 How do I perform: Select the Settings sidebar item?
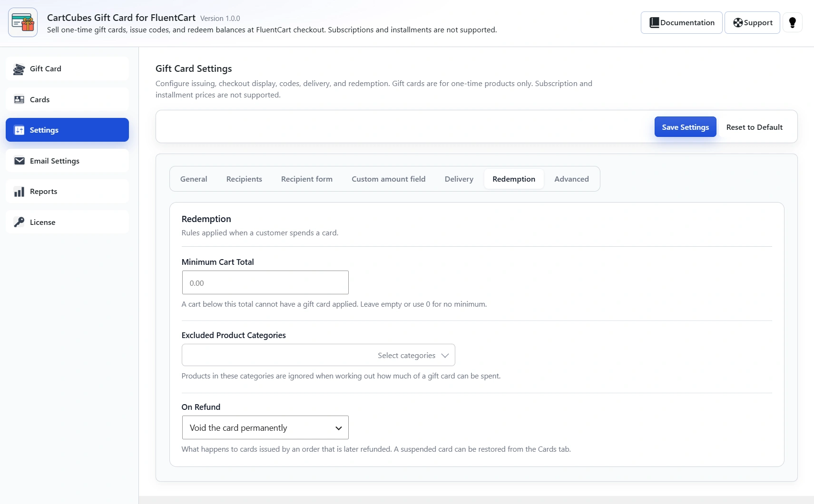pyautogui.click(x=67, y=130)
